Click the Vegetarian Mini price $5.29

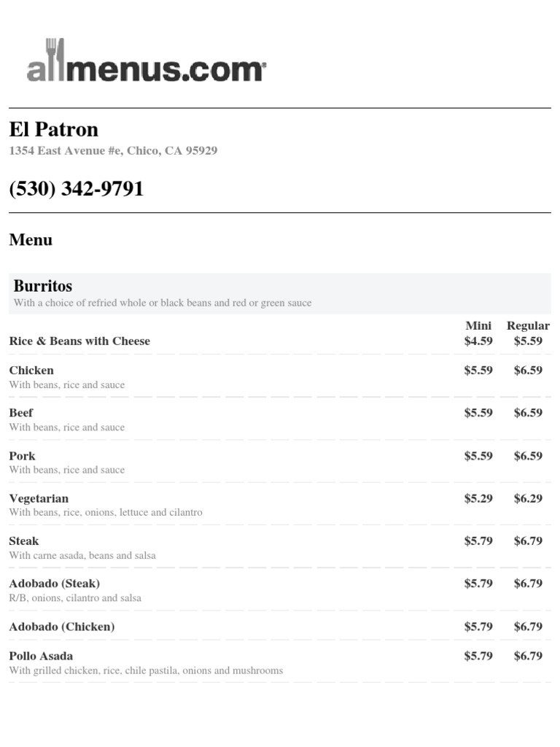pyautogui.click(x=478, y=498)
